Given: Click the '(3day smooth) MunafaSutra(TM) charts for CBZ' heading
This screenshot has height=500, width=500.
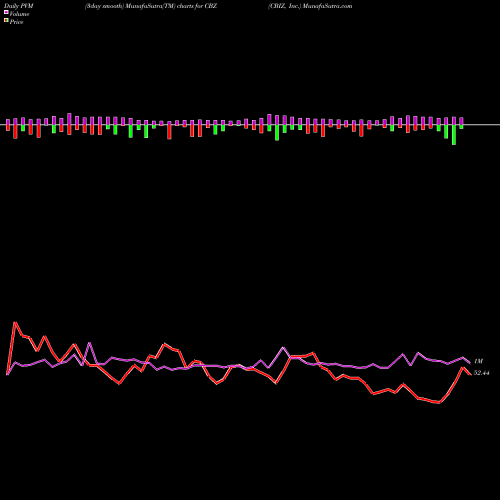Looking at the screenshot, I should click(x=151, y=6).
